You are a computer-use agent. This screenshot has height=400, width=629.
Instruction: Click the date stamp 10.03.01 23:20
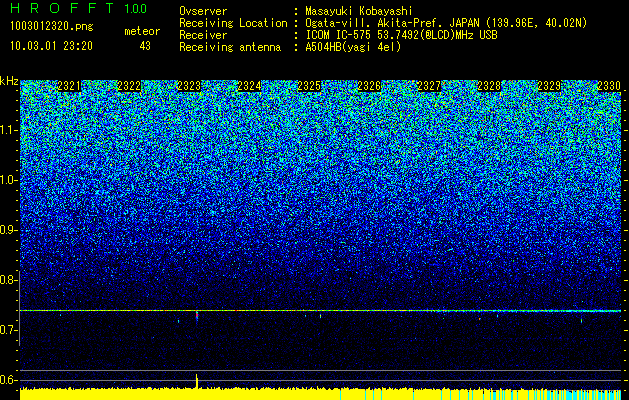tap(51, 46)
